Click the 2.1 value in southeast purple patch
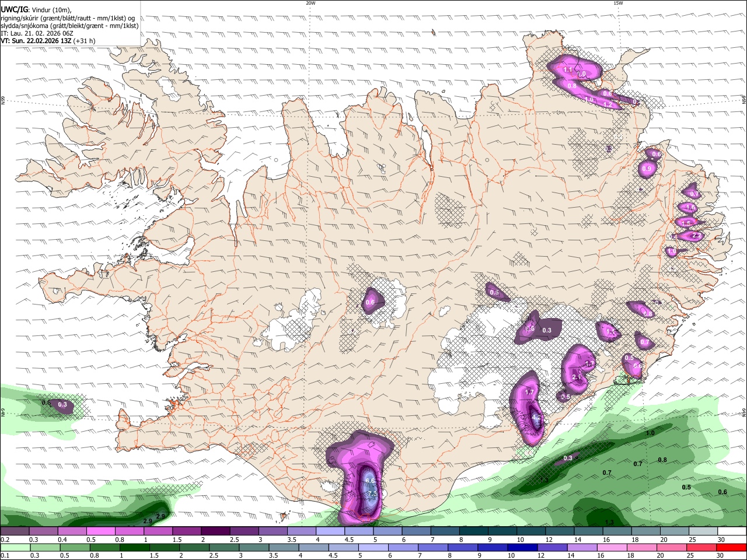The width and height of the screenshot is (747, 560). pos(577,377)
